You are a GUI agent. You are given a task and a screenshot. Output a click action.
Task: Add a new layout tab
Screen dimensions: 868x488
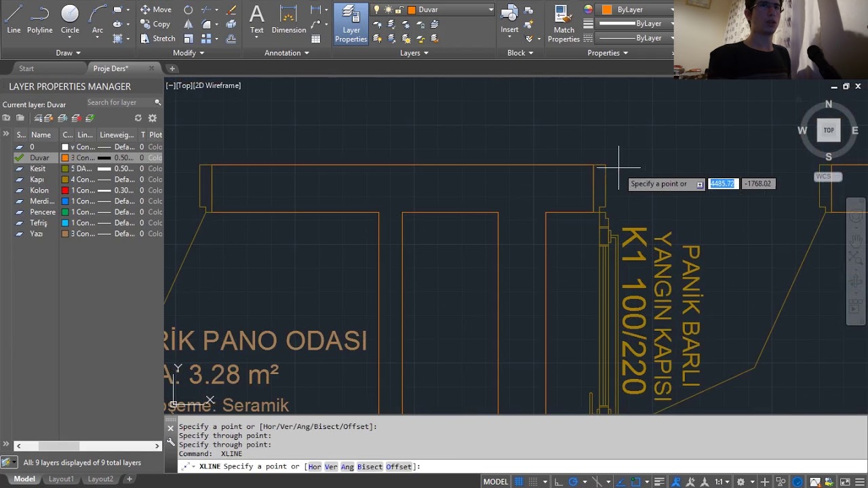(x=130, y=479)
